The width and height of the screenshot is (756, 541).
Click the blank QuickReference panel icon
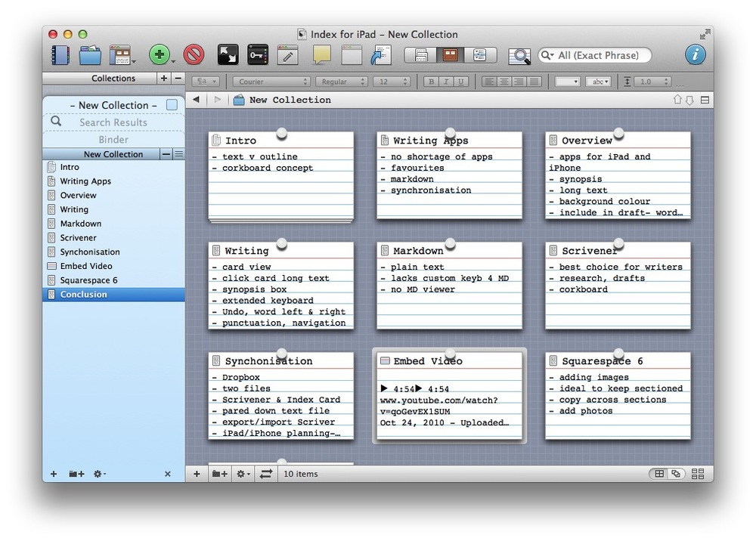pos(352,55)
